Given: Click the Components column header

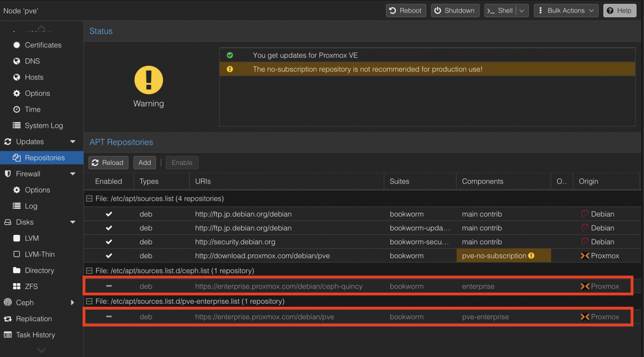Looking at the screenshot, I should (504, 181).
